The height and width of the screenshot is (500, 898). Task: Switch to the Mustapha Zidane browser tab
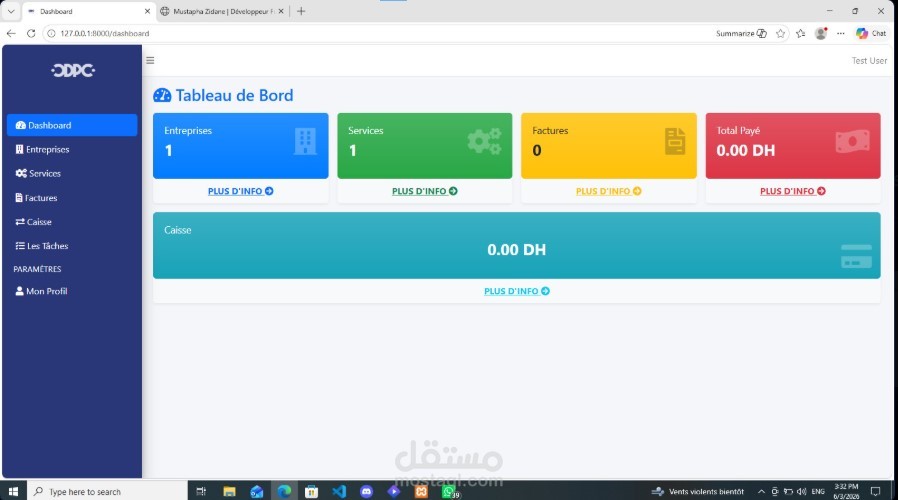[x=222, y=11]
